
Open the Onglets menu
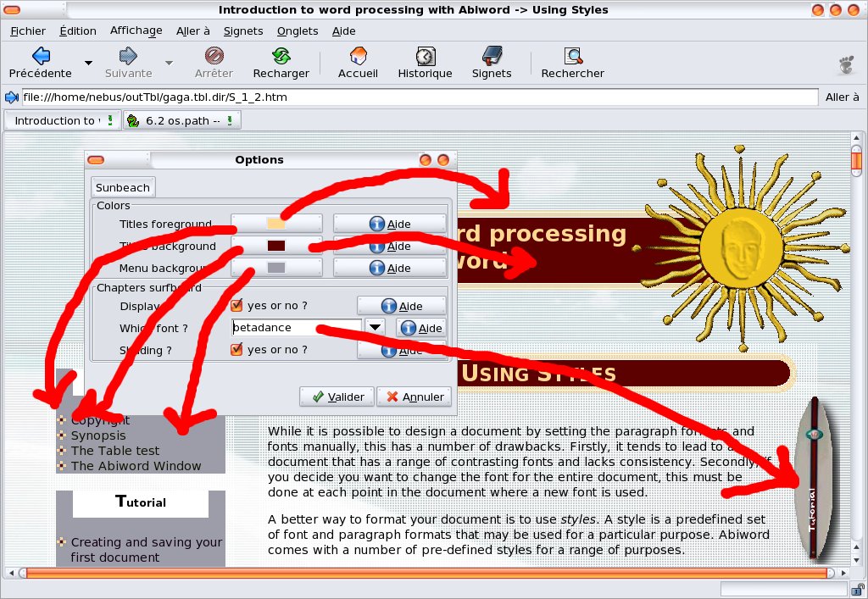coord(298,31)
